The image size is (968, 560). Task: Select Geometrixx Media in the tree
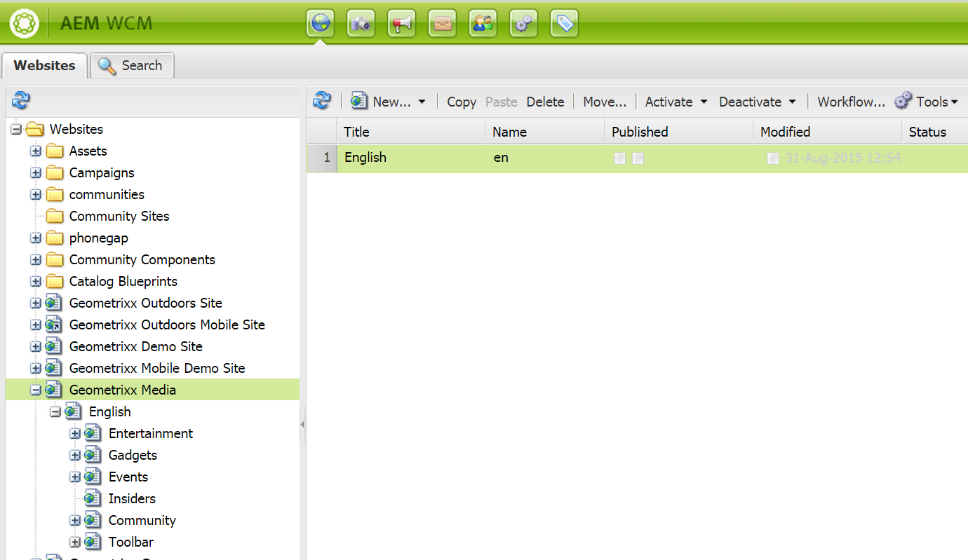123,390
